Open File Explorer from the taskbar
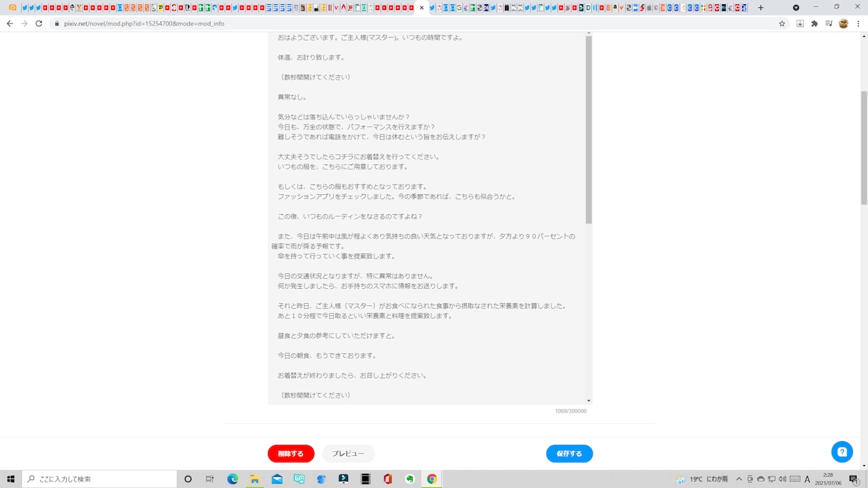 click(255, 479)
